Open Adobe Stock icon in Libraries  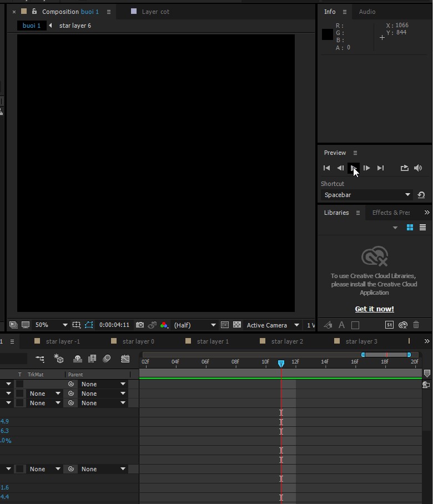tap(389, 325)
